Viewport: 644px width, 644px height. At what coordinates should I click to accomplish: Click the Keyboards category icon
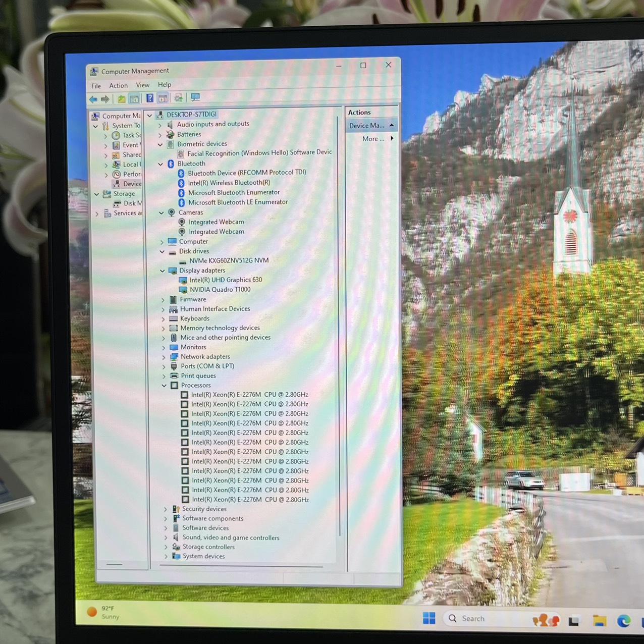pos(173,318)
